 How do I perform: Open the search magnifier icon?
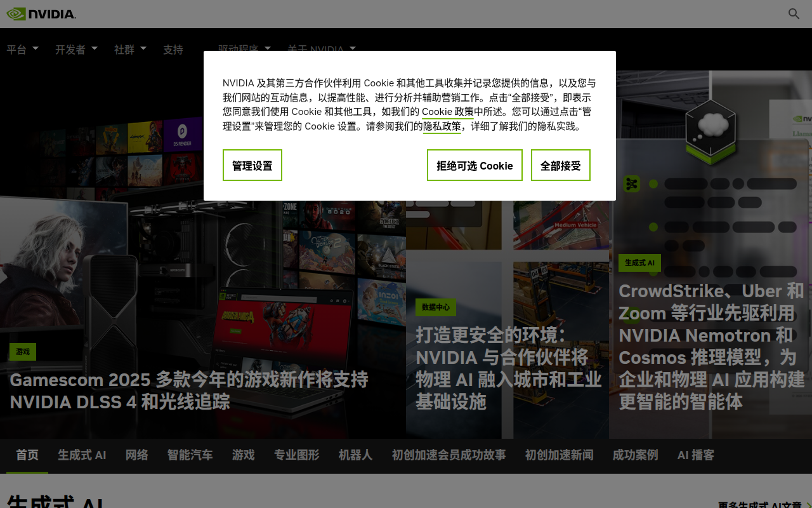pos(794,14)
